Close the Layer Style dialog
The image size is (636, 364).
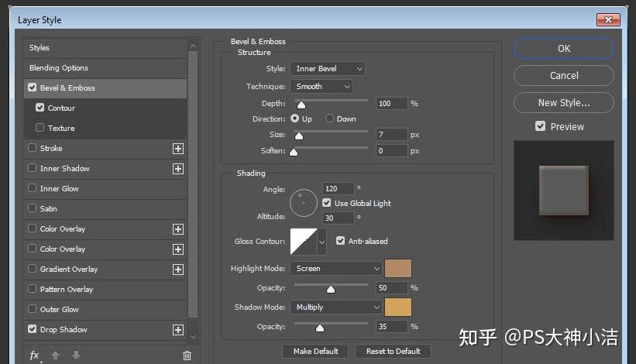point(608,19)
